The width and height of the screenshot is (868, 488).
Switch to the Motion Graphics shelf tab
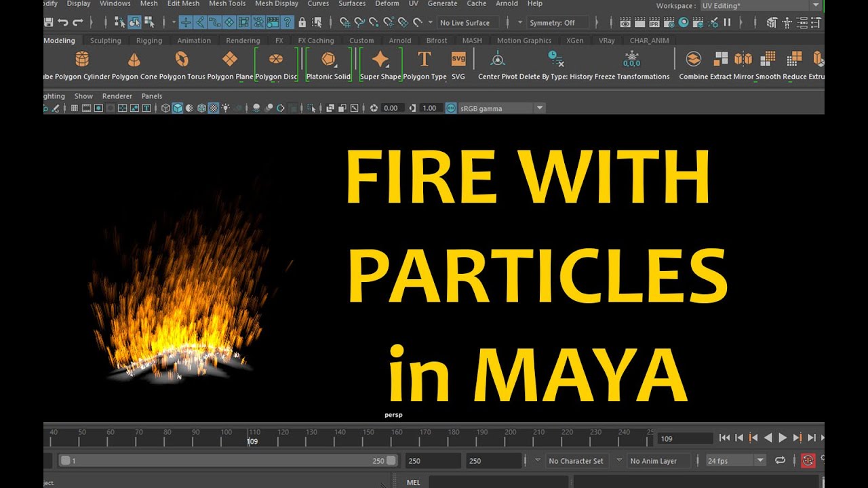[x=524, y=40]
